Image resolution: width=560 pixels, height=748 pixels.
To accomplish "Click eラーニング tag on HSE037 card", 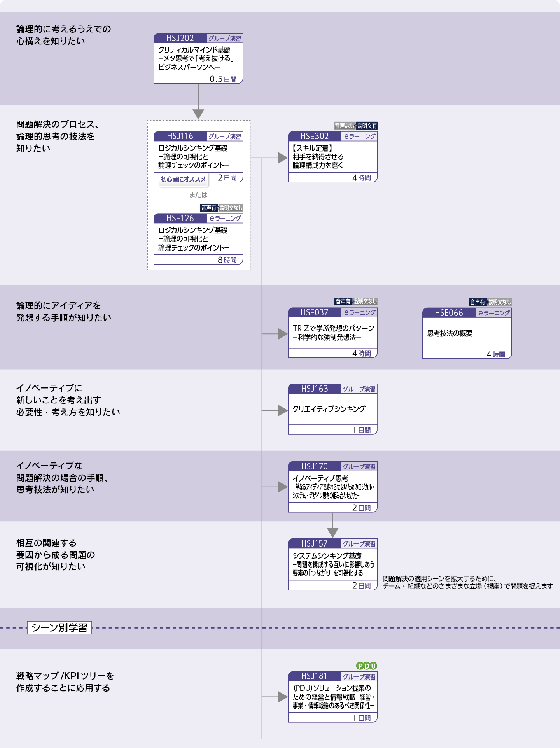I will [x=359, y=312].
